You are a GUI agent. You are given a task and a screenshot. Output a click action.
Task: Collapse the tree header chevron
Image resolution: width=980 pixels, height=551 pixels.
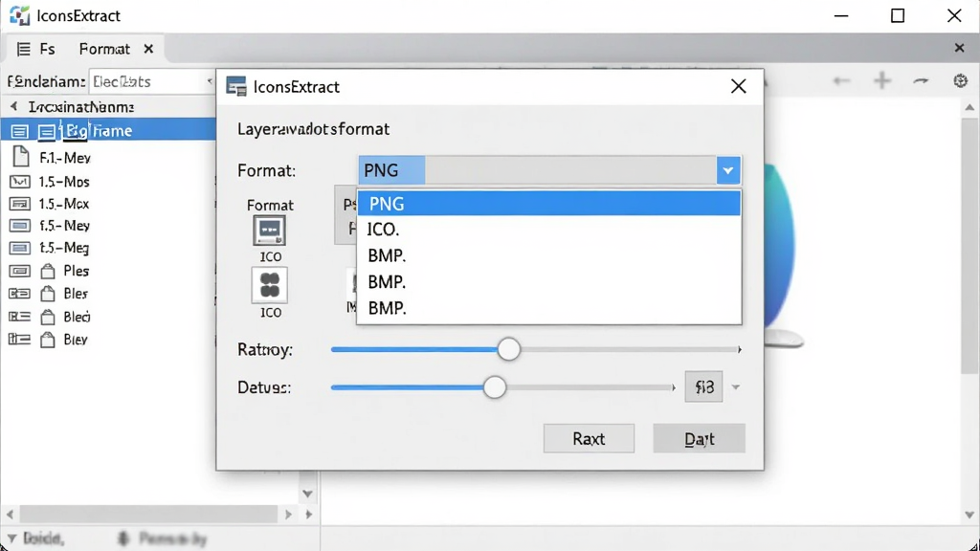13,106
